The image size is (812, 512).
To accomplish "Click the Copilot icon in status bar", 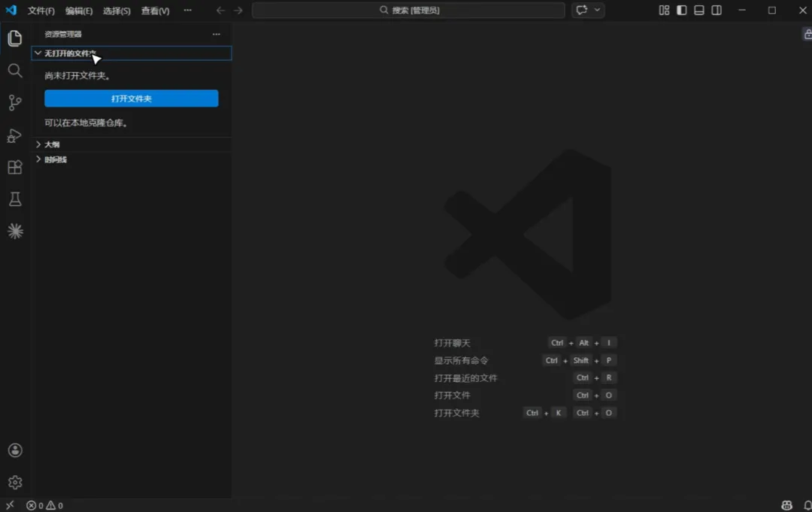I will [786, 505].
